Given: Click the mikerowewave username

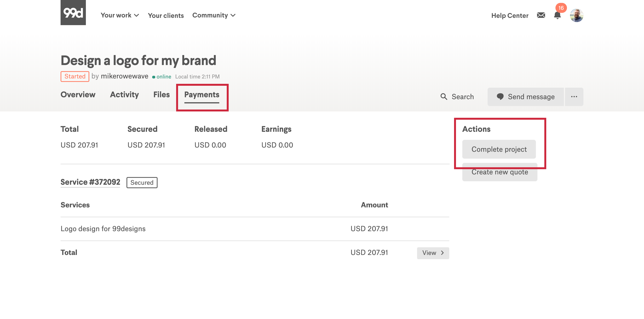Looking at the screenshot, I should 124,76.
